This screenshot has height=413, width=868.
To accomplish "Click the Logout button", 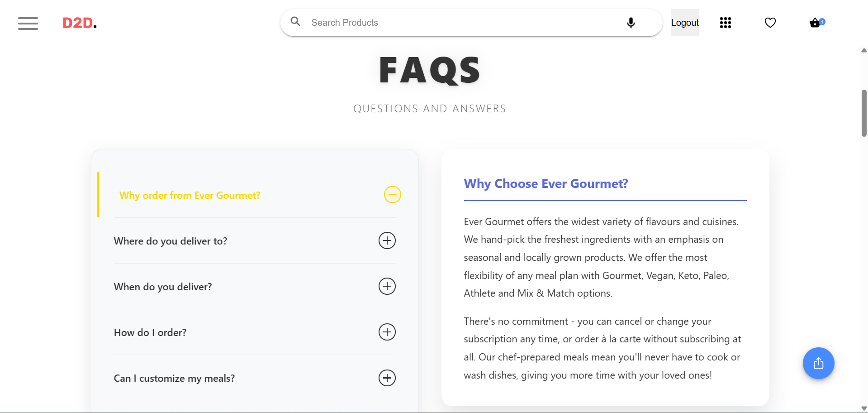I will pos(685,23).
